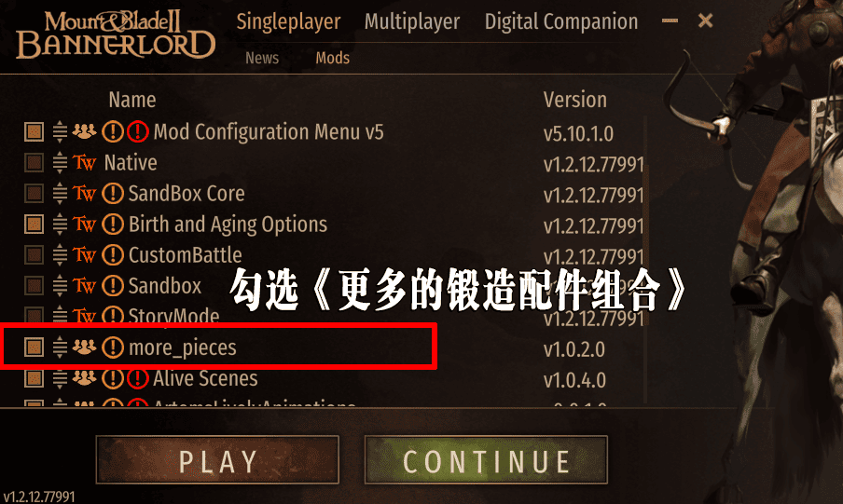This screenshot has width=843, height=504.
Task: Click orange warning icon beside Birth and Aging Options
Action: click(x=113, y=225)
